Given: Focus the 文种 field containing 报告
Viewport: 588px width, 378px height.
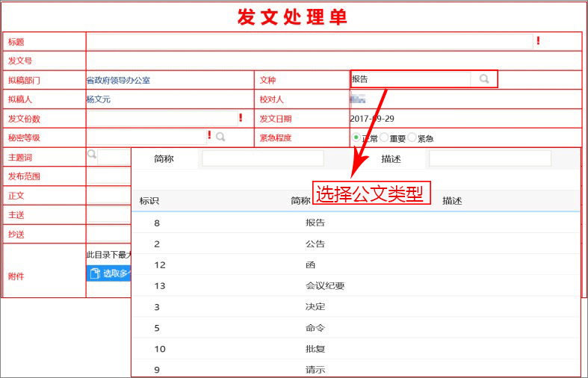Looking at the screenshot, I should 411,79.
